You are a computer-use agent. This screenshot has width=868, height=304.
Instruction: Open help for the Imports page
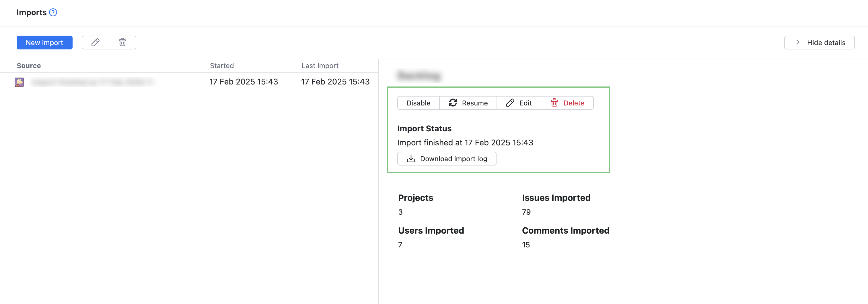(53, 12)
